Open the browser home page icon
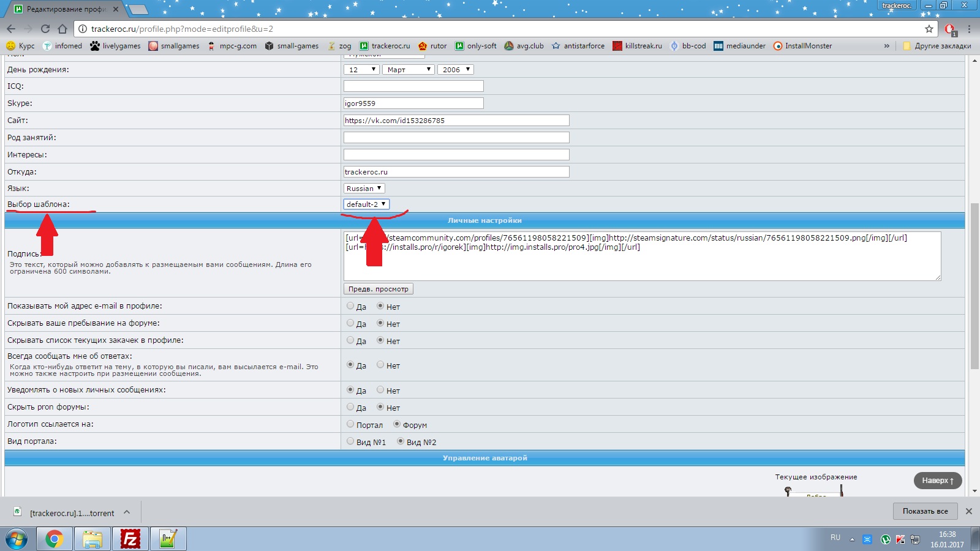Screen dimensions: 980x551 (x=62, y=29)
